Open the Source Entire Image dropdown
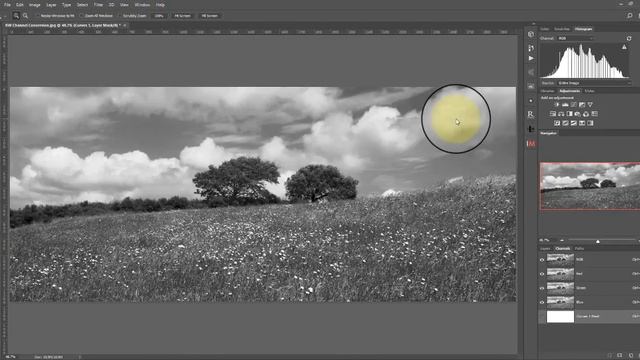Screen dimensions: 640x360 pos(594,83)
